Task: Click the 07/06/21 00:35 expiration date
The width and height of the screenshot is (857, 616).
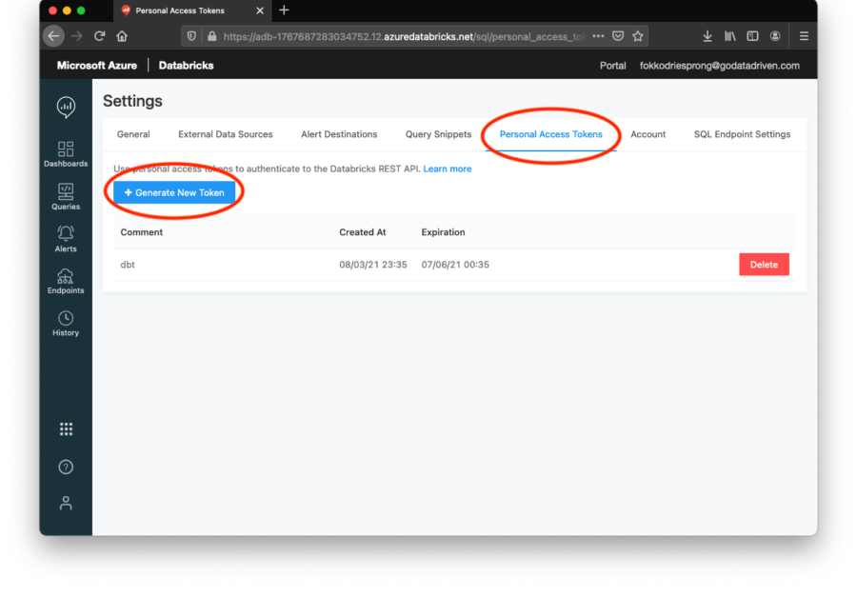Action: tap(455, 265)
